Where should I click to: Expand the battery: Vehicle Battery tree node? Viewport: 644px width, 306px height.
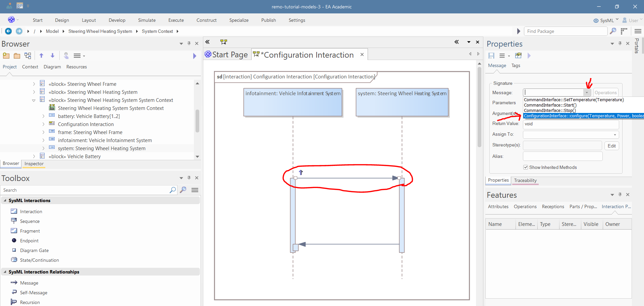click(x=43, y=116)
